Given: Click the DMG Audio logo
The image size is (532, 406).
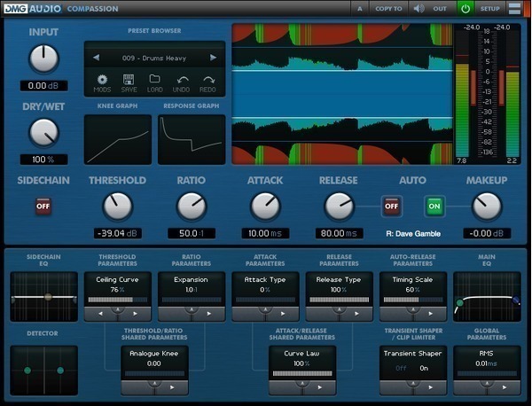Looking at the screenshot, I should (x=33, y=9).
